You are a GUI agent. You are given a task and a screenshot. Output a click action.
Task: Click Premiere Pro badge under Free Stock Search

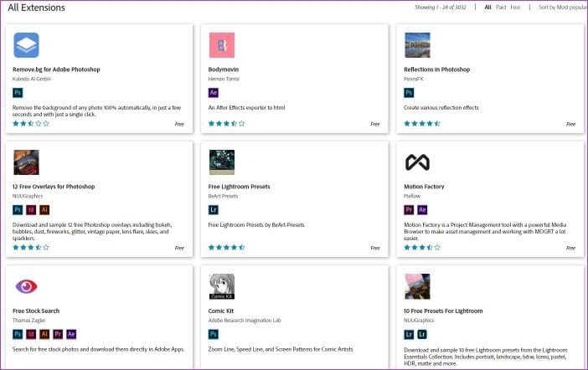click(x=58, y=334)
